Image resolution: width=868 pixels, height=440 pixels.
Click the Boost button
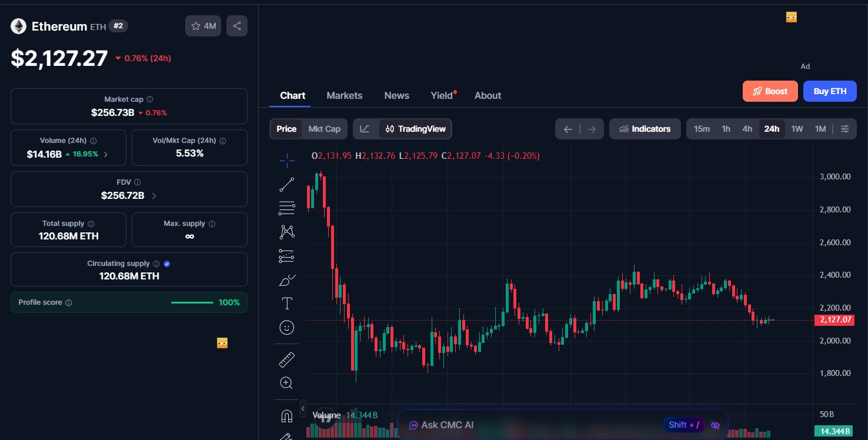770,91
